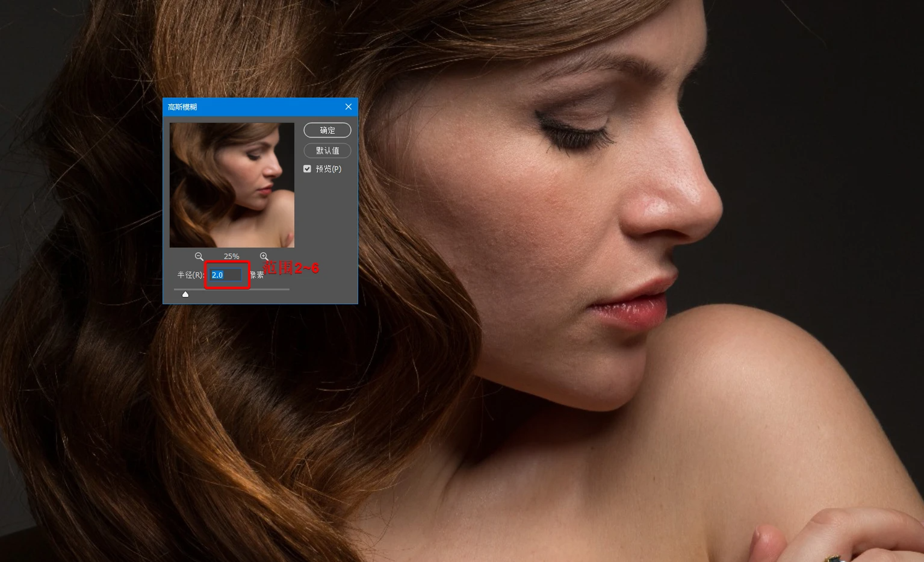The image size is (924, 562).
Task: Close the 高斯模糊 dialog with X
Action: 349,107
